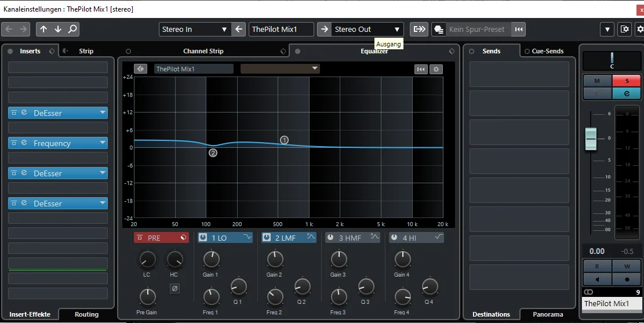Expand the Channel Strip section diamond icon
Image resolution: width=644 pixels, height=323 pixels.
point(283,51)
